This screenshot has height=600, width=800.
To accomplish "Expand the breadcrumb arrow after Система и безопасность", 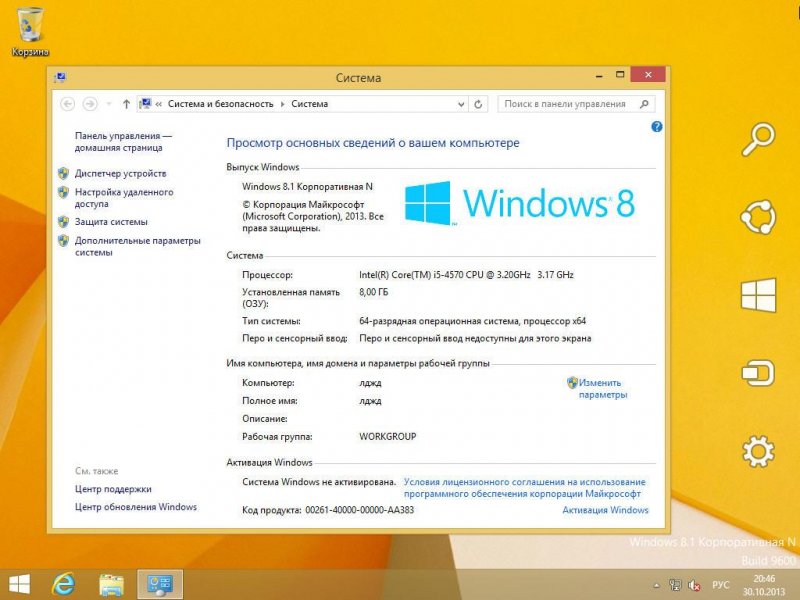I will [x=282, y=104].
